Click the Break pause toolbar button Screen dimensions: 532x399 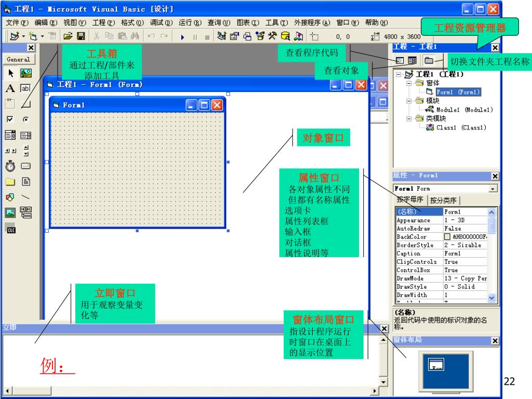click(195, 37)
